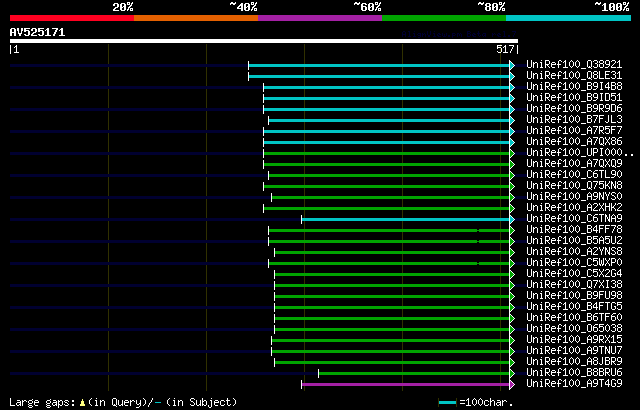Click the UniRef100_Q38921 hit label

click(574, 64)
